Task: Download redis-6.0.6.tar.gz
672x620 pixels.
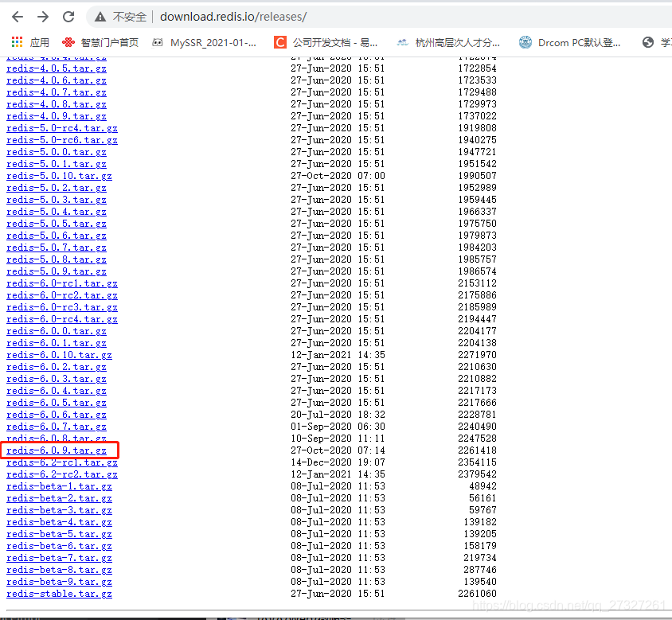Action: click(x=57, y=415)
